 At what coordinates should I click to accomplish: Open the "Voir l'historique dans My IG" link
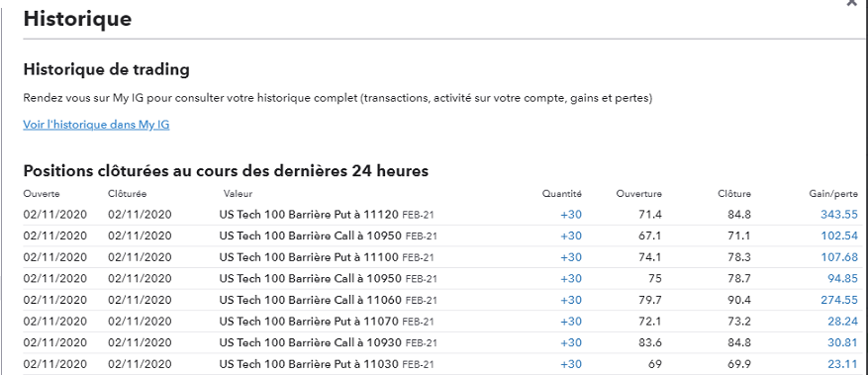coord(96,125)
